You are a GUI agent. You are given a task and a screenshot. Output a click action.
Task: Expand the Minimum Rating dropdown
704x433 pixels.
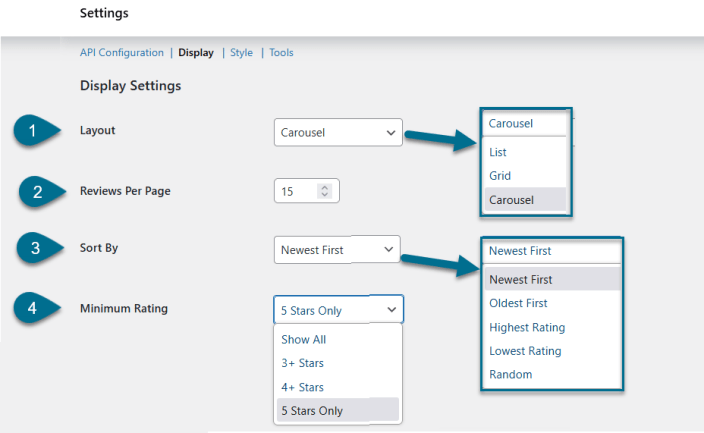click(338, 310)
